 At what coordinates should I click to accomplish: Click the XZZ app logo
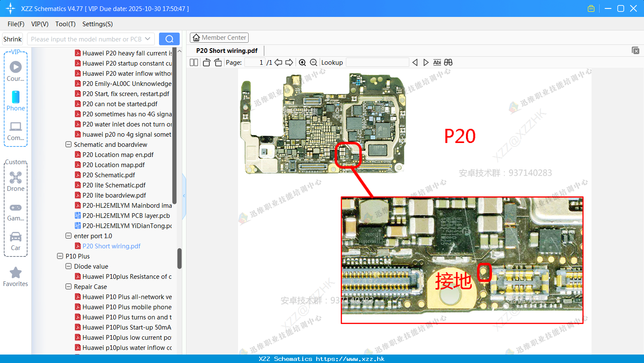point(11,8)
